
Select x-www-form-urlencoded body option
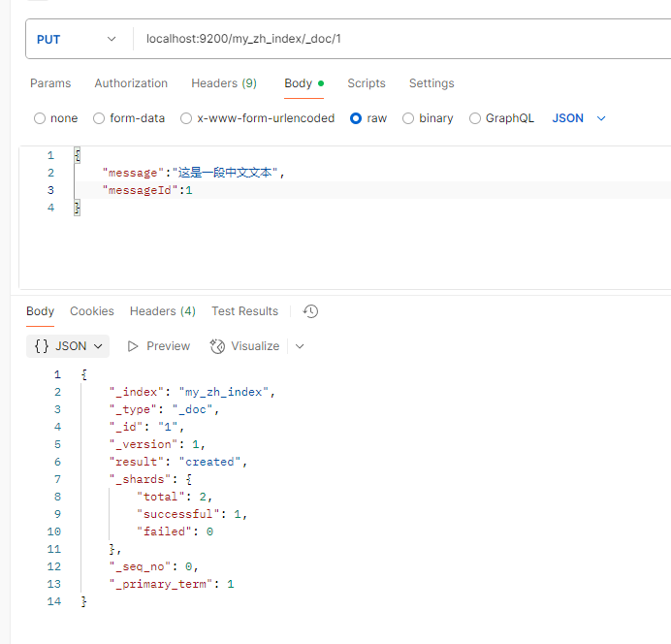[186, 118]
